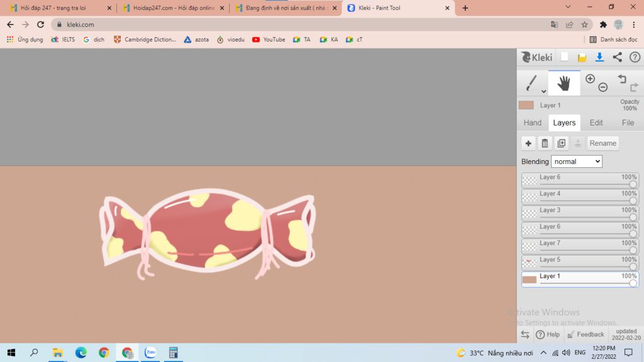Open YouTube bookmark
This screenshot has width=644, height=362.
click(269, 40)
